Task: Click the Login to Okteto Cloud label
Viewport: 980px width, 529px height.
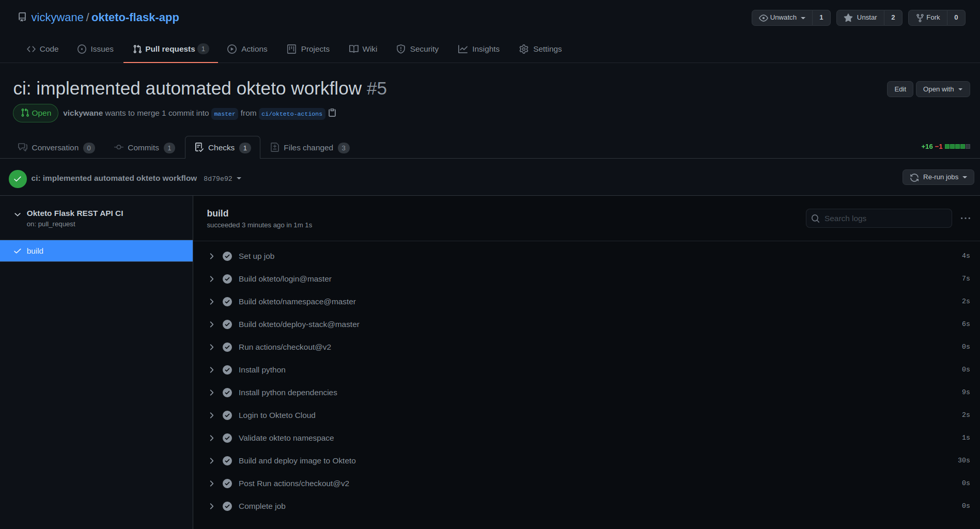Action: [277, 415]
